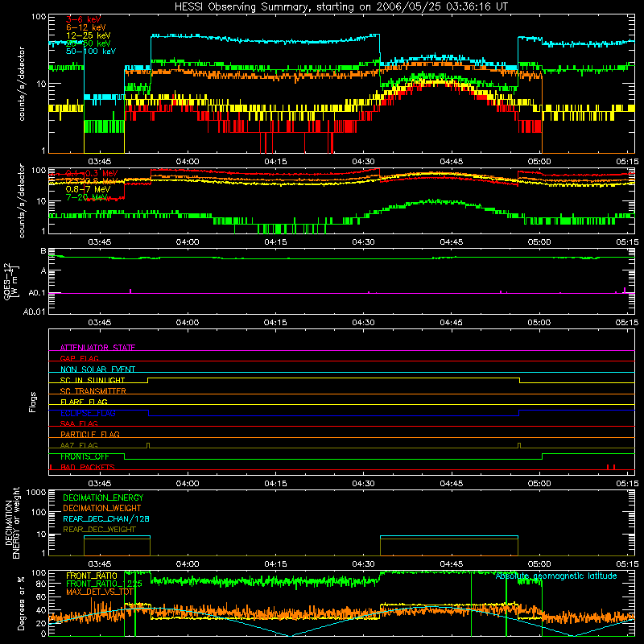Screen dimensions: 644x644
Task: Click counts/s/detector label of the keV panel
Action: 22,84
